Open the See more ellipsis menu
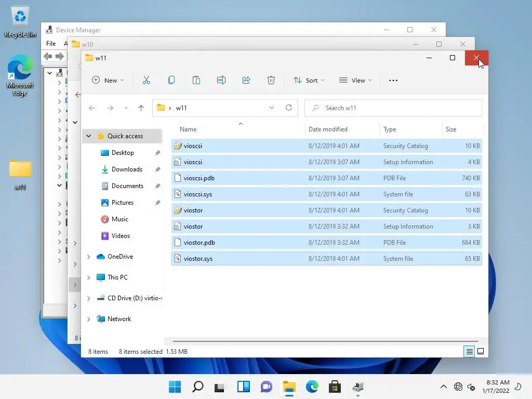Image resolution: width=532 pixels, height=399 pixels. coord(393,81)
